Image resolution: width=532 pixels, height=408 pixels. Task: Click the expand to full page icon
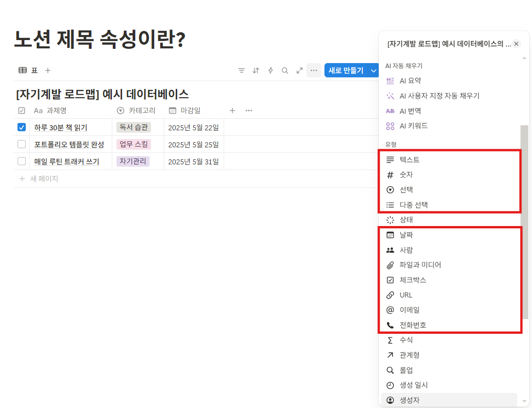point(300,70)
